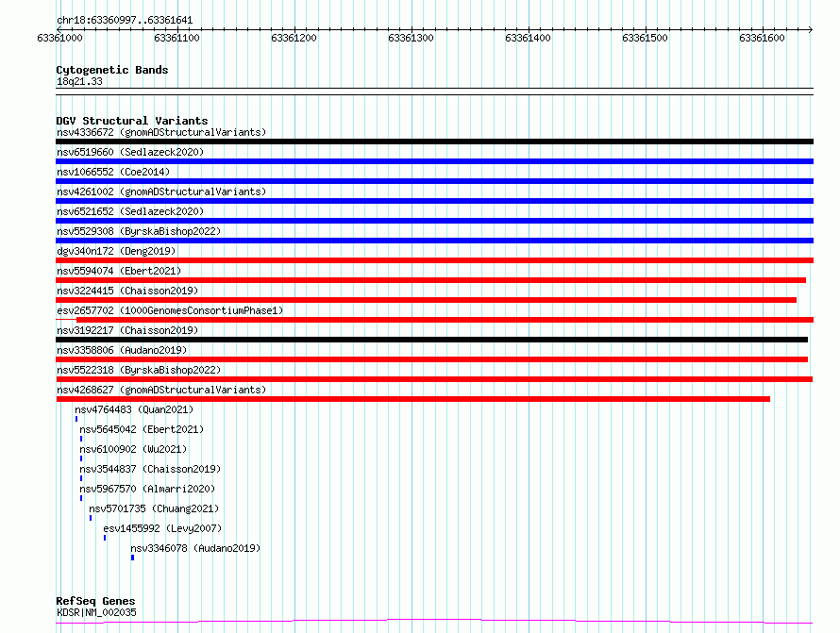Open nsv3544837 (Chaisson2019) variant label
Viewport: 840px width, 633px height.
point(150,469)
